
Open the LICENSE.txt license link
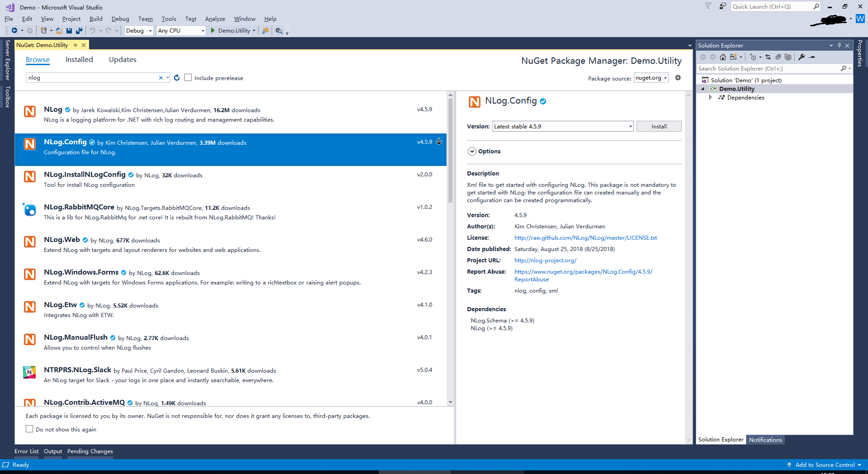pyautogui.click(x=585, y=238)
